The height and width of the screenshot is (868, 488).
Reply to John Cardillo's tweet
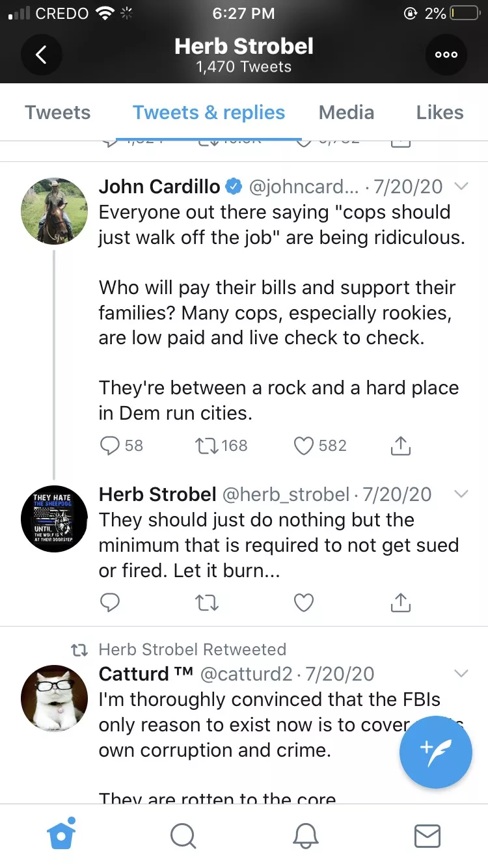(111, 446)
